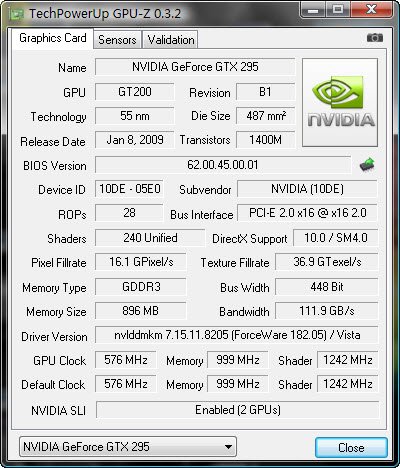The image size is (400, 468).
Task: Click the Bus Width field 448 Bit
Action: [x=327, y=287]
